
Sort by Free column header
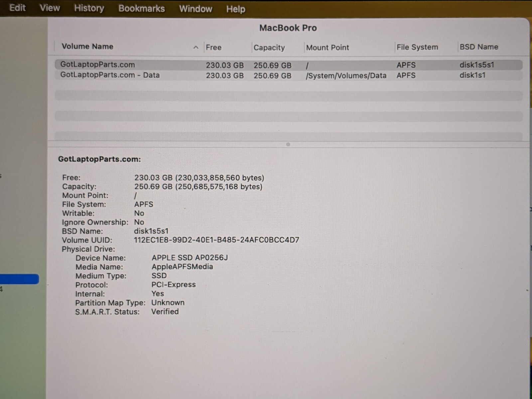[x=213, y=48]
